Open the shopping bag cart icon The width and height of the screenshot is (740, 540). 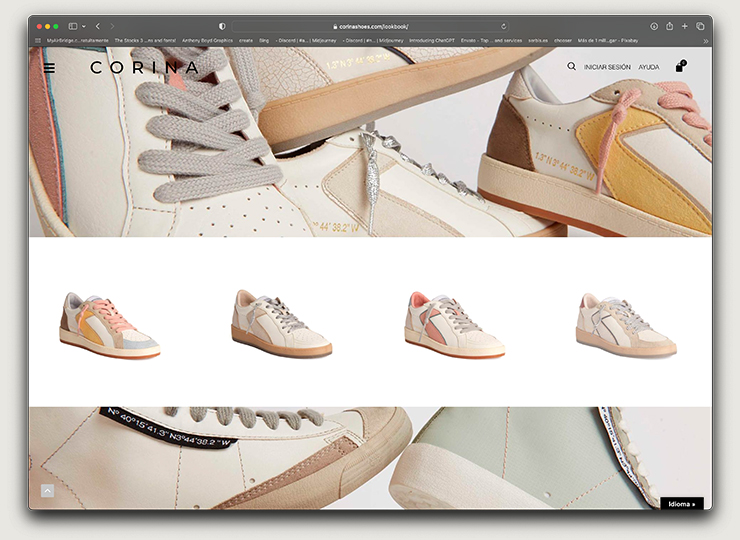click(x=680, y=67)
